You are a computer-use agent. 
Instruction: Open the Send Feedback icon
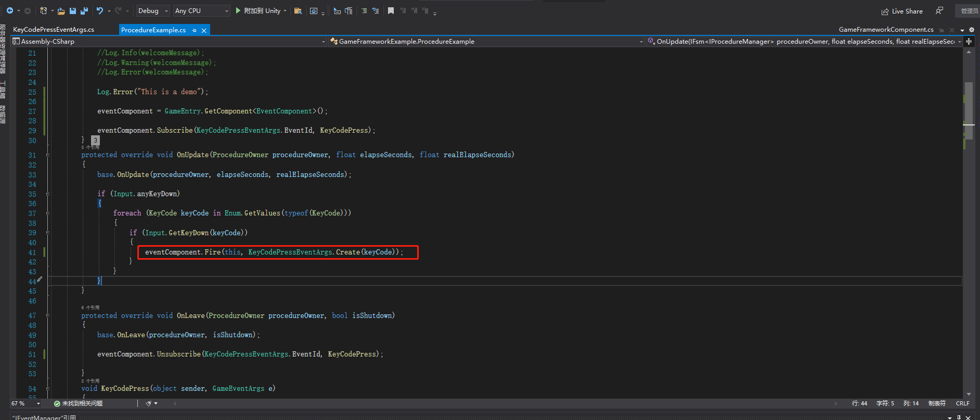[x=939, y=10]
